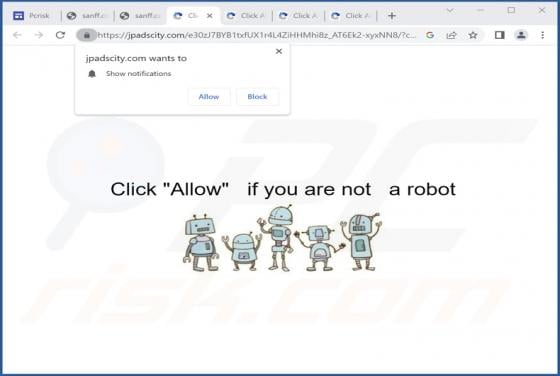
Task: Close the browser window
Action: point(542,10)
